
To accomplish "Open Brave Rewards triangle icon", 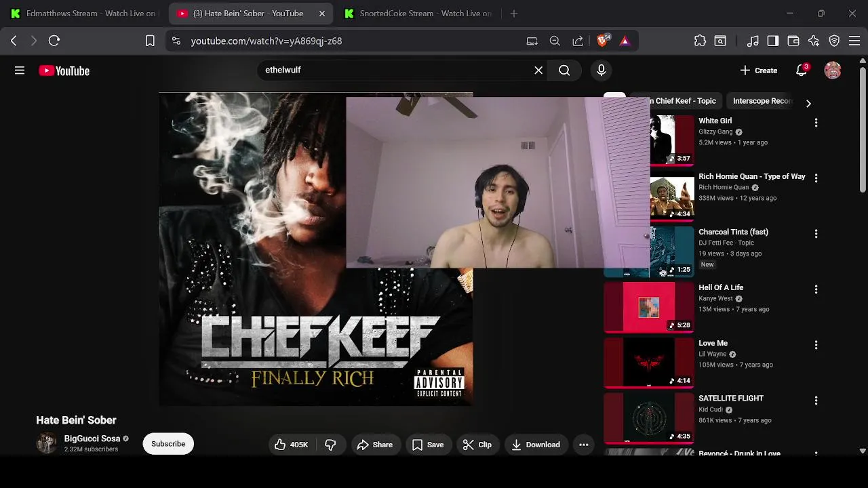I will (625, 41).
